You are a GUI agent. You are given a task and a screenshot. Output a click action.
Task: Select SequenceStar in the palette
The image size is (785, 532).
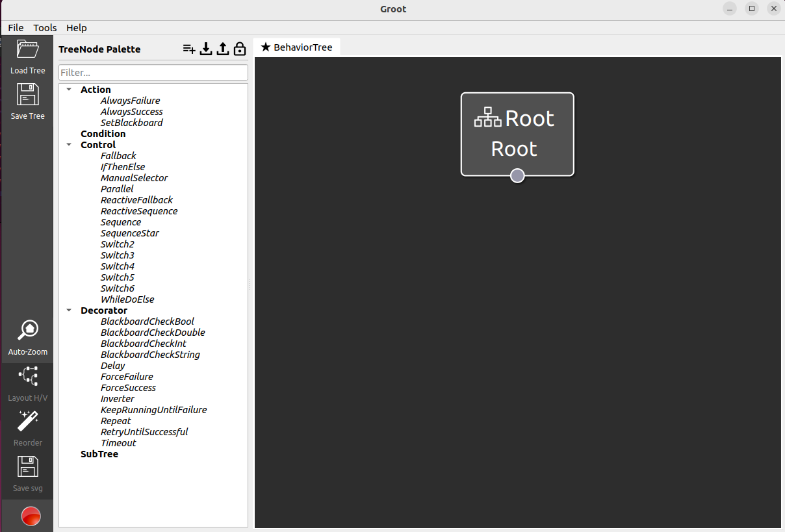(x=130, y=233)
